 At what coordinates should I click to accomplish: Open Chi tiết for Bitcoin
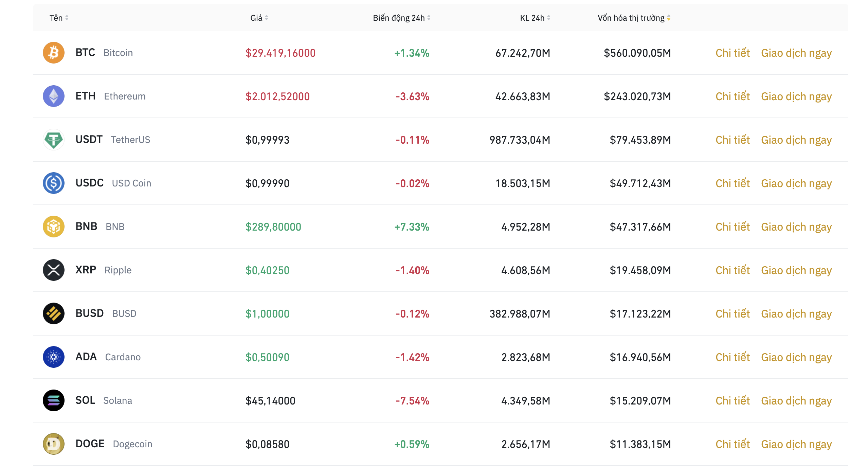click(733, 53)
